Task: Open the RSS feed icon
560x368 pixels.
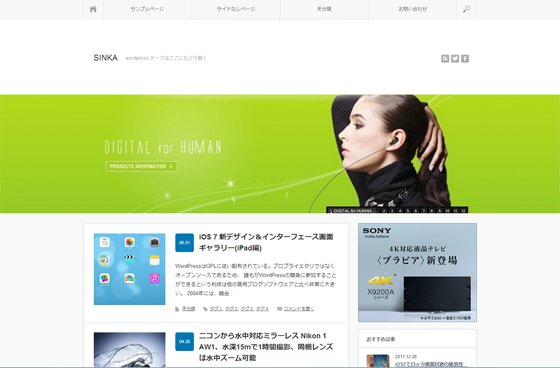Action: point(445,59)
